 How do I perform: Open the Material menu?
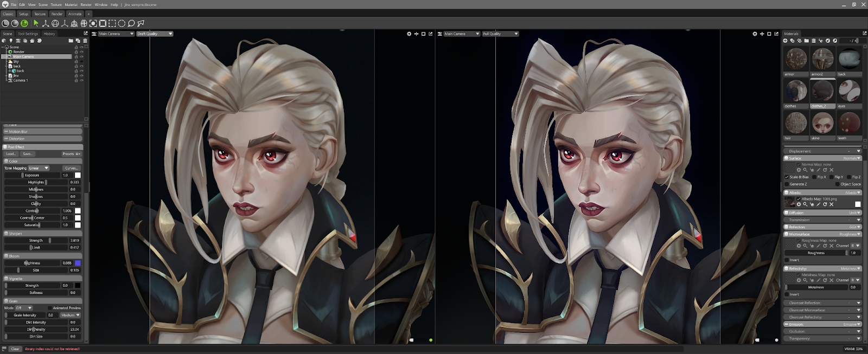tap(71, 4)
